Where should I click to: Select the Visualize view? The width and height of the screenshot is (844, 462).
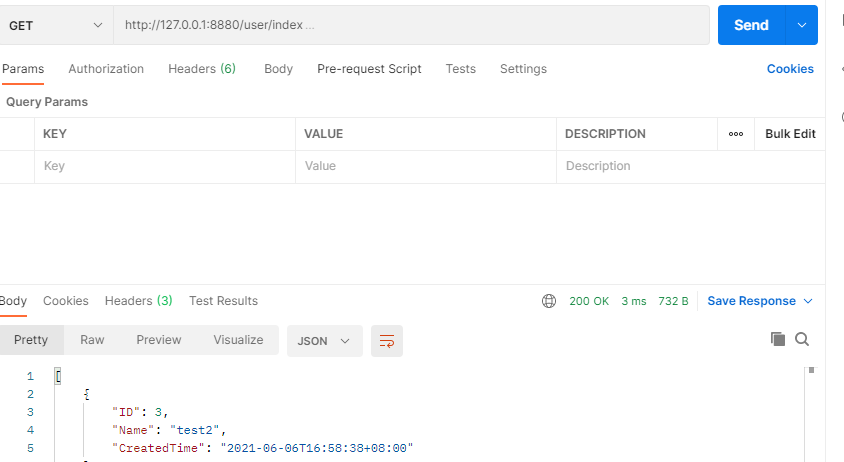(x=238, y=340)
